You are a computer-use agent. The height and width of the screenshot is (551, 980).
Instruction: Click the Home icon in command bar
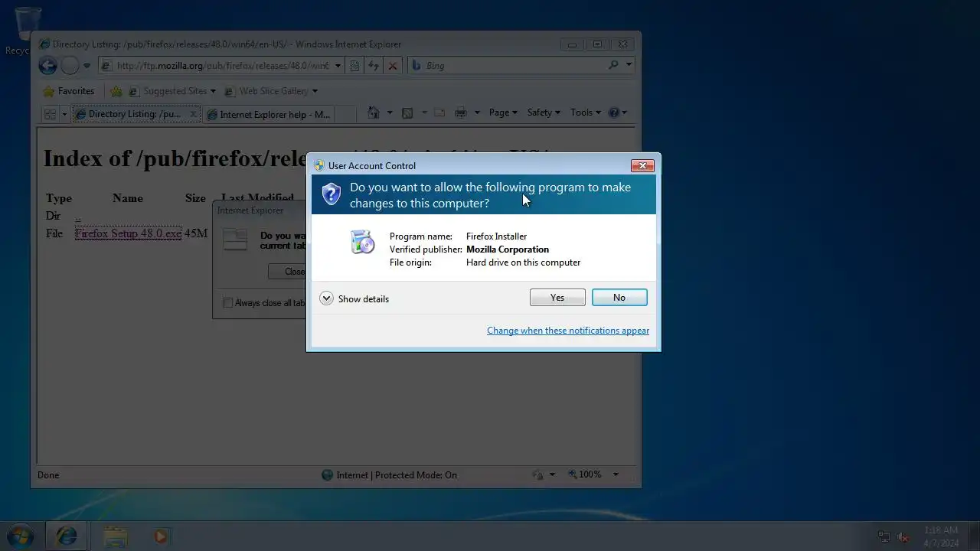coord(374,112)
